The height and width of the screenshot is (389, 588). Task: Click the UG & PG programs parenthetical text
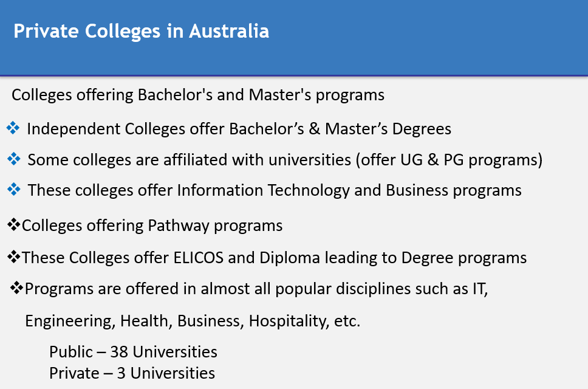pyautogui.click(x=449, y=160)
